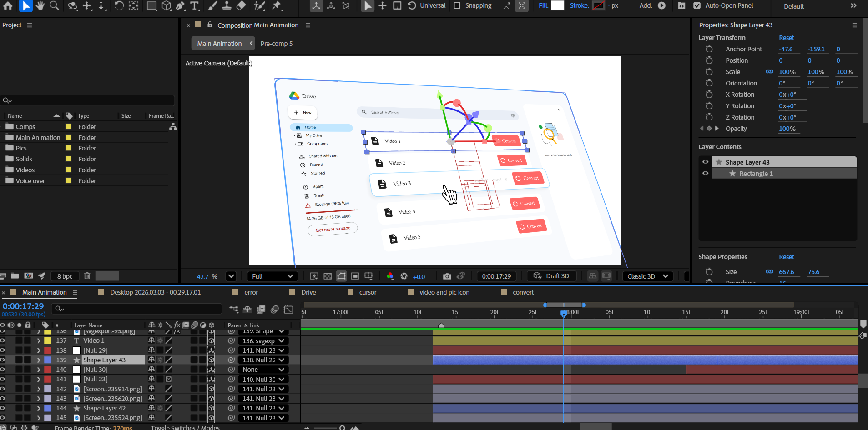Open the white Fill color swatch
The width and height of the screenshot is (868, 430).
click(557, 5)
